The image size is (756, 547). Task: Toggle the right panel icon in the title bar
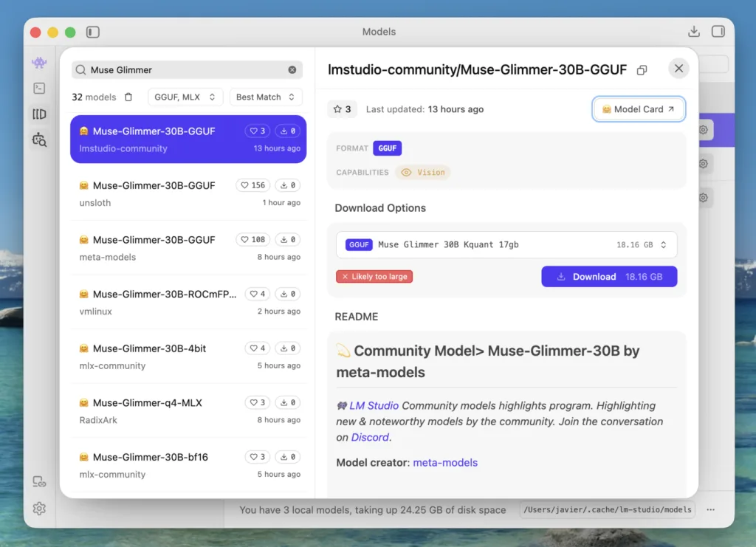tap(718, 32)
